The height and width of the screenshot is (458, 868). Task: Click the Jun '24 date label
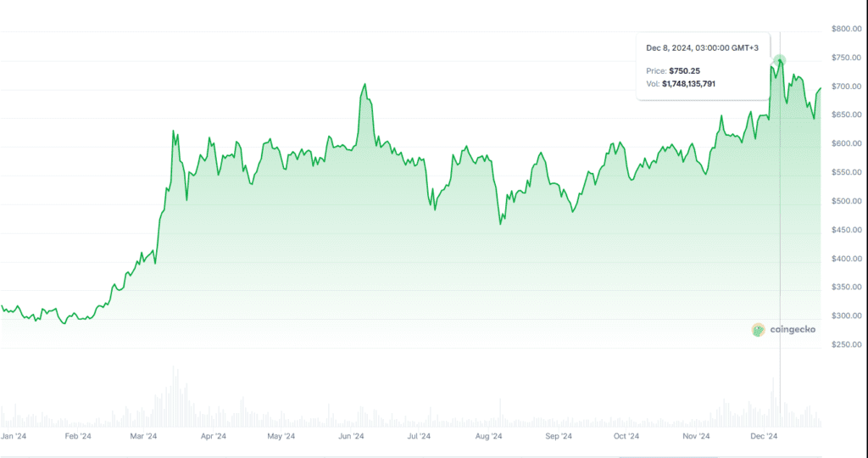pos(351,437)
